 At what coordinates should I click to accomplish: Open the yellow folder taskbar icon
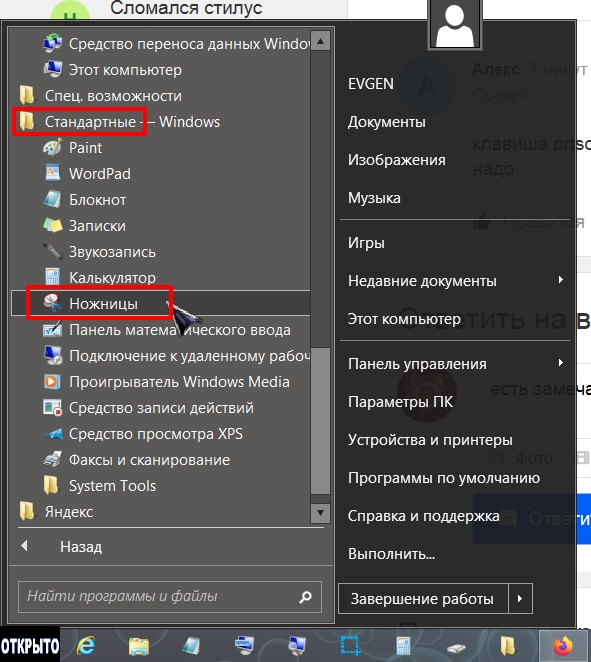tap(508, 646)
